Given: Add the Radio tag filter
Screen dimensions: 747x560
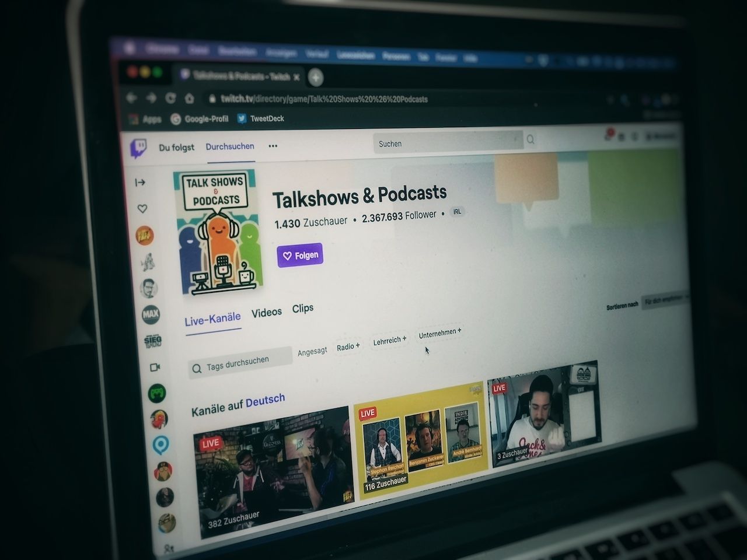Looking at the screenshot, I should pyautogui.click(x=348, y=346).
